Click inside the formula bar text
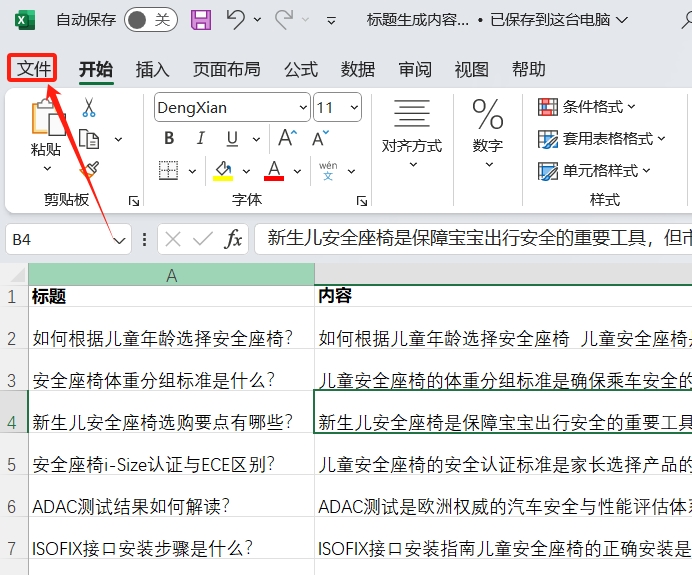Viewport: 692px width, 575px height. point(473,239)
